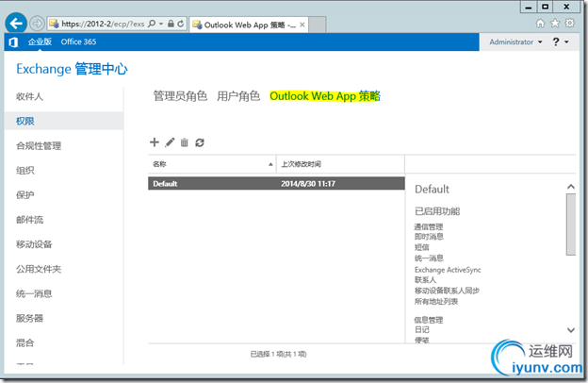Viewport: 588px width, 383px height.
Task: Click the 2014/8/30 11:17 modified time cell
Action: click(x=308, y=184)
